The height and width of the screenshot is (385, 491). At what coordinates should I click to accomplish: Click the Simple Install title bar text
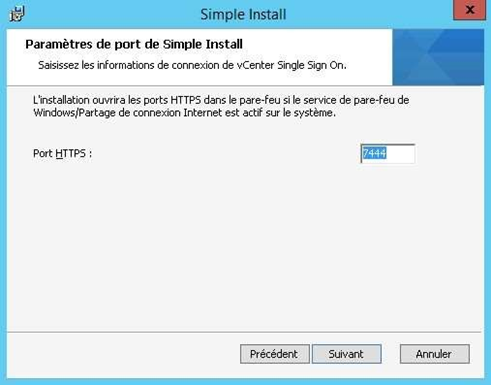pos(243,14)
